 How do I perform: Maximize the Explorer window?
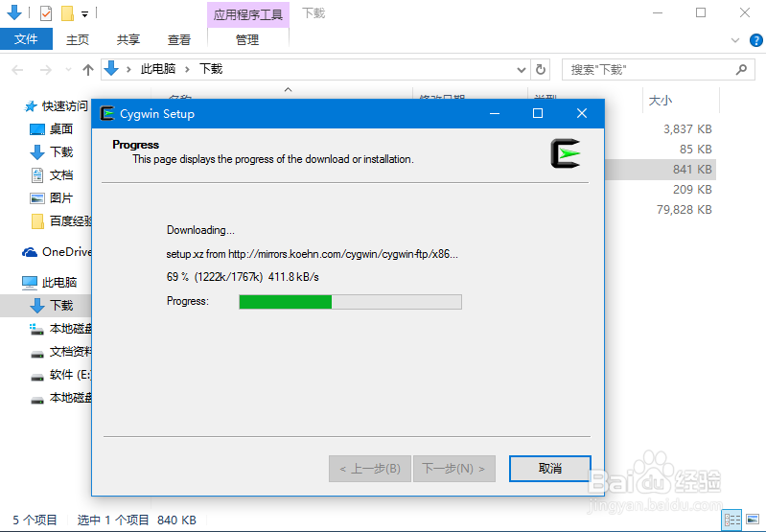click(701, 13)
